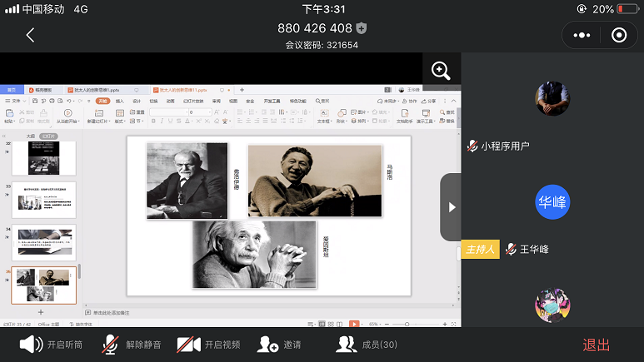Click the orange slideshow play button in status bar

tap(353, 324)
